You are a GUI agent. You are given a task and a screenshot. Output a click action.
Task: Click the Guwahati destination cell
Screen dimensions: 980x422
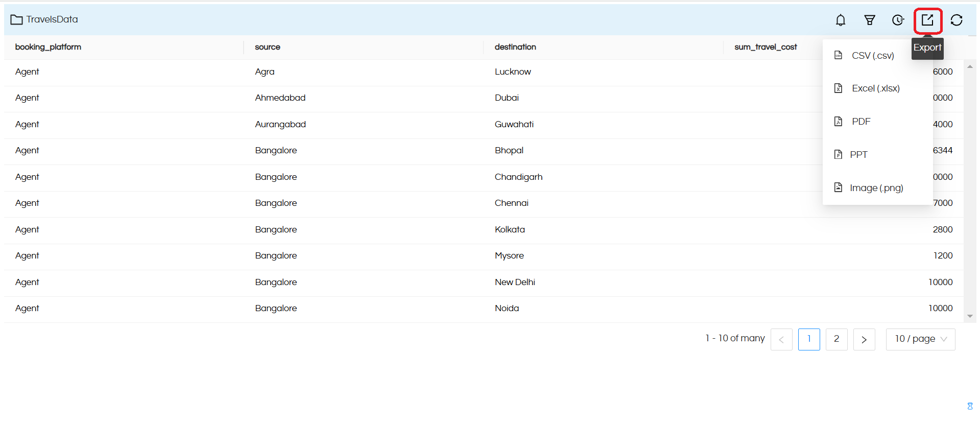(x=514, y=124)
